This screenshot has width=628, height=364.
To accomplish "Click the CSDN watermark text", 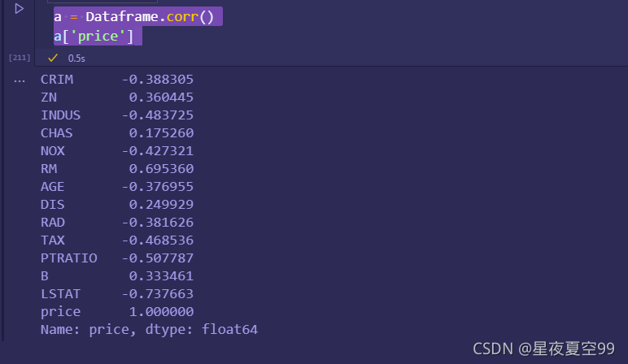I will (x=543, y=349).
